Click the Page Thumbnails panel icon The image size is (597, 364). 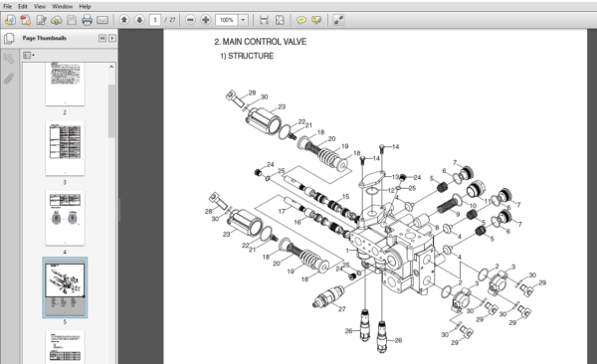pos(9,38)
